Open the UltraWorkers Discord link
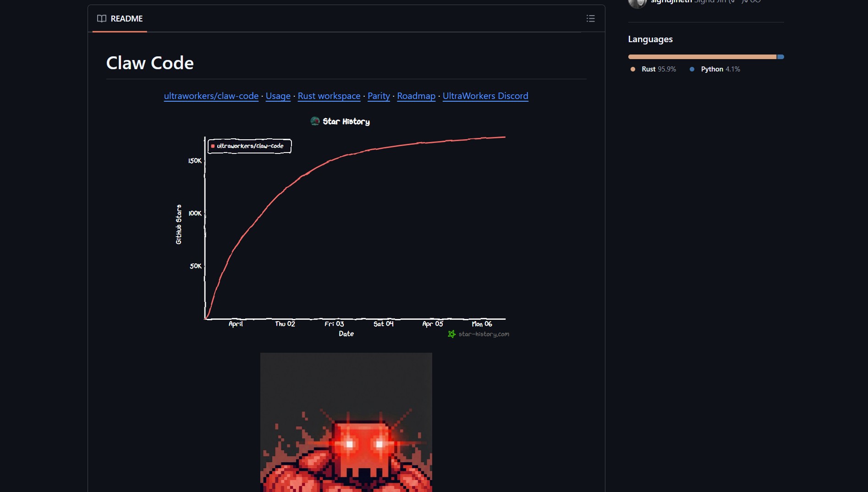 point(485,96)
